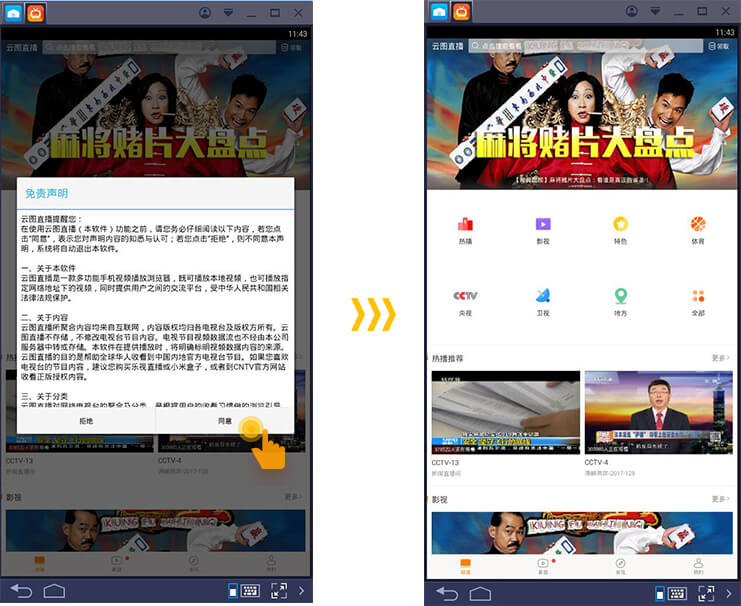
Task: Click the user account icon in the left window's title bar
Action: coord(205,13)
